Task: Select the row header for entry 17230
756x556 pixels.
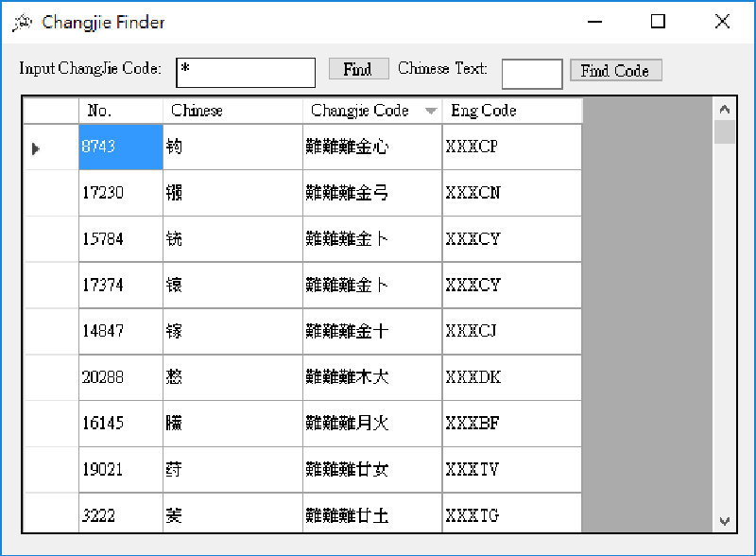Action: 50,193
